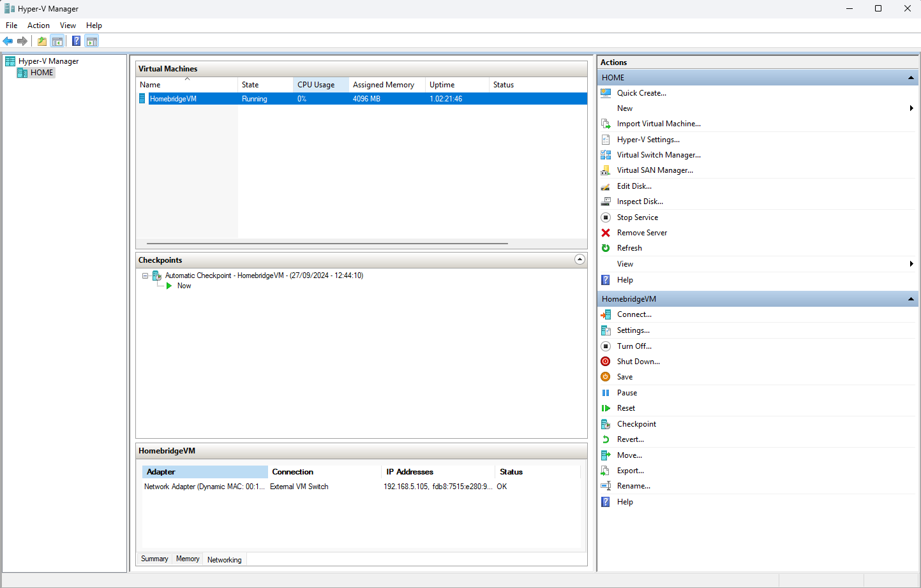Click the blue Help toolbar icon
Viewport: 921px width, 588px height.
coord(77,41)
